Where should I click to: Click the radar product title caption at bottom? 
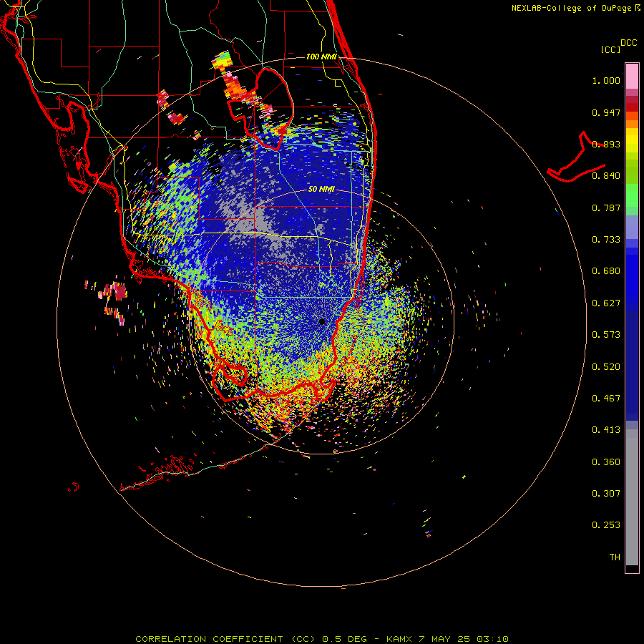click(322, 639)
